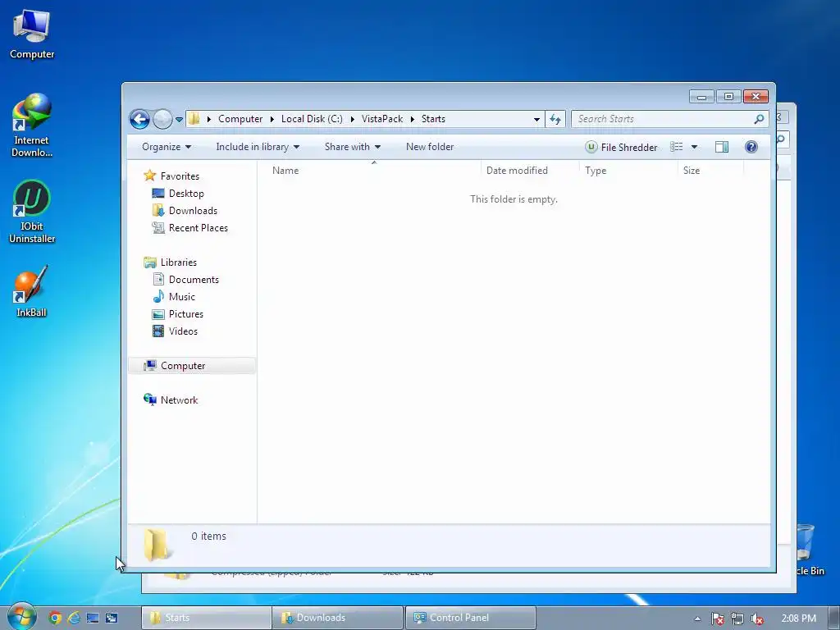Image resolution: width=840 pixels, height=630 pixels.
Task: Toggle the preview pane icon
Action: point(722,147)
